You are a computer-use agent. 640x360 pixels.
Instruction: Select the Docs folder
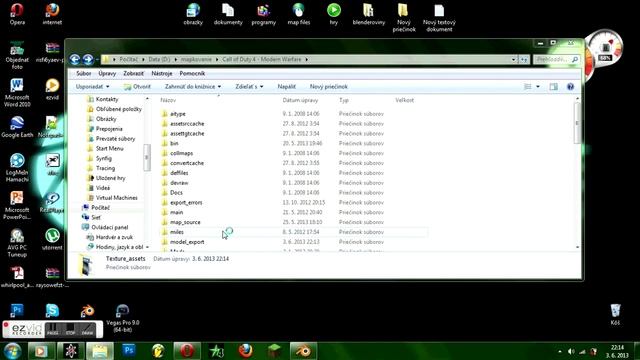coord(176,193)
